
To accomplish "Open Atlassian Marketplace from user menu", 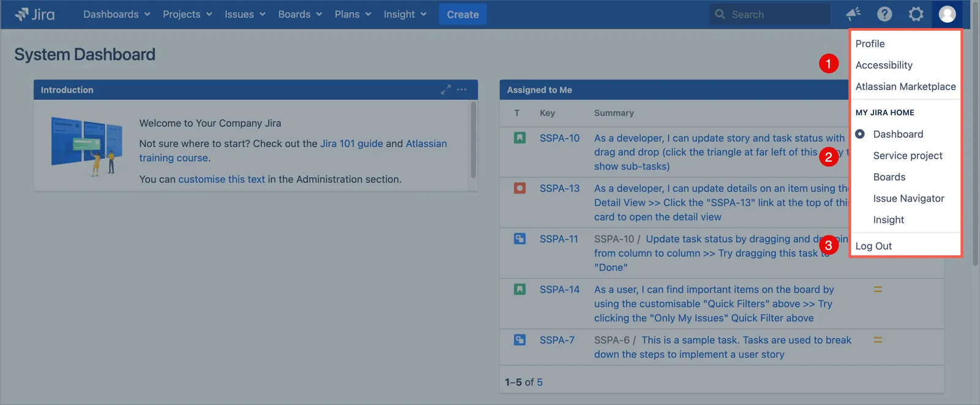I will click(905, 86).
